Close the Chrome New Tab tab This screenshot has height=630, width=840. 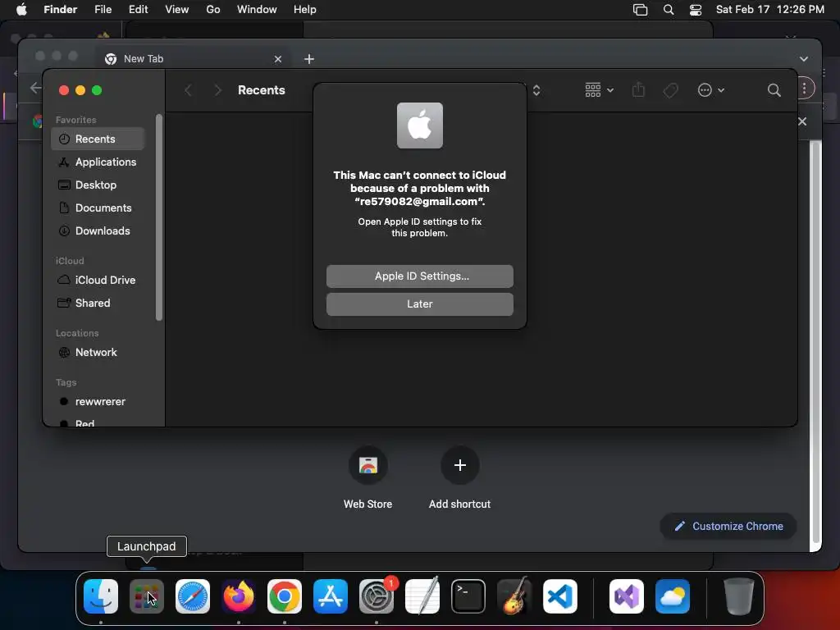click(277, 59)
